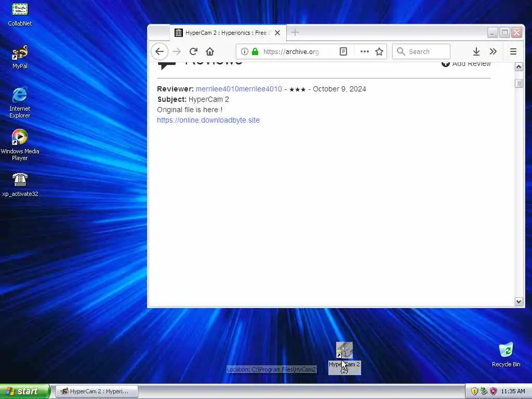Click the page scrollbar up arrow
Image resolution: width=532 pixels, height=399 pixels.
click(519, 67)
